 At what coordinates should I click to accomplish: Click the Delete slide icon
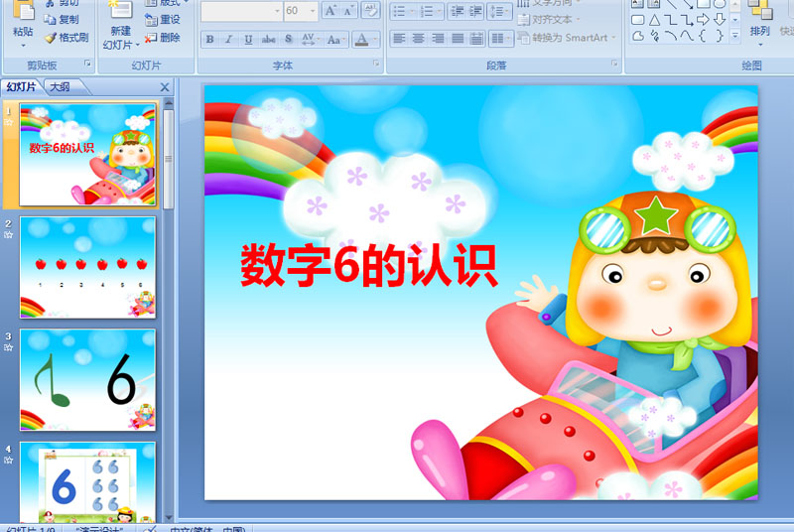point(162,38)
